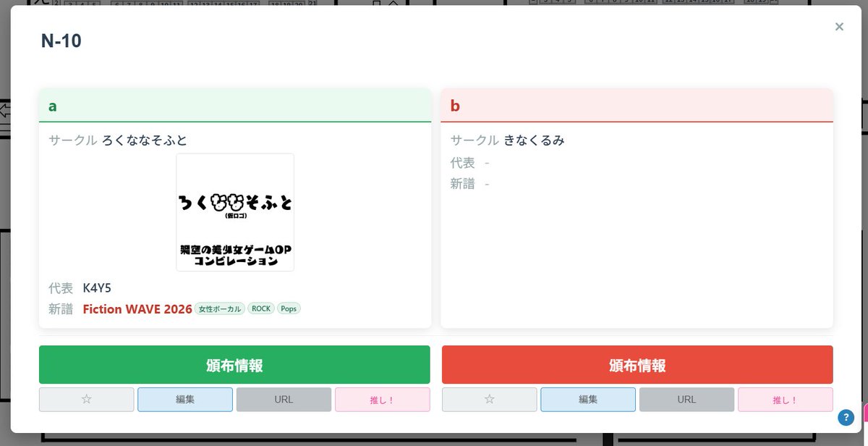
Task: Select the space b header
Action: click(x=454, y=106)
